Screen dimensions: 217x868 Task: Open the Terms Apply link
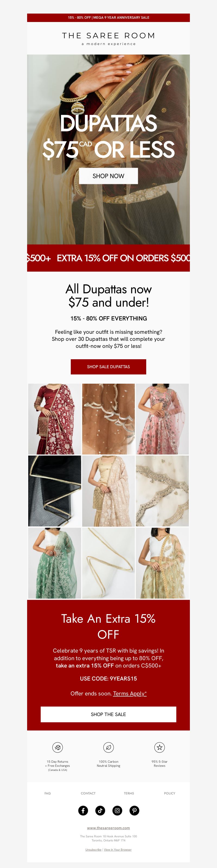[x=130, y=694]
